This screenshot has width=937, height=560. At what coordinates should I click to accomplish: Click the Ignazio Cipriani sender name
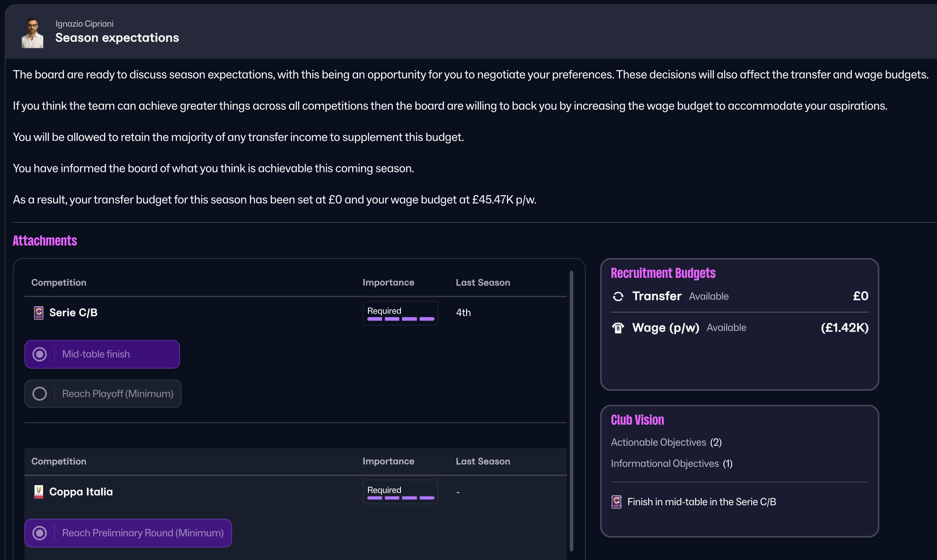(x=84, y=24)
